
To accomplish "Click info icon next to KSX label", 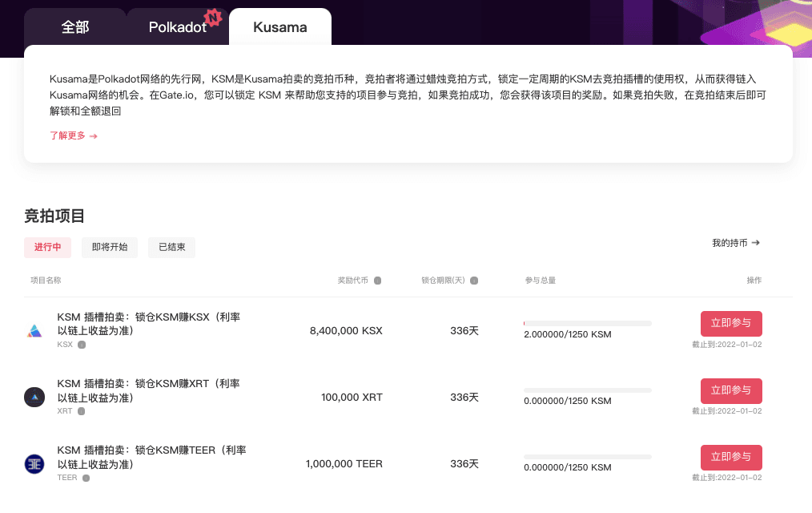I will click(x=82, y=345).
